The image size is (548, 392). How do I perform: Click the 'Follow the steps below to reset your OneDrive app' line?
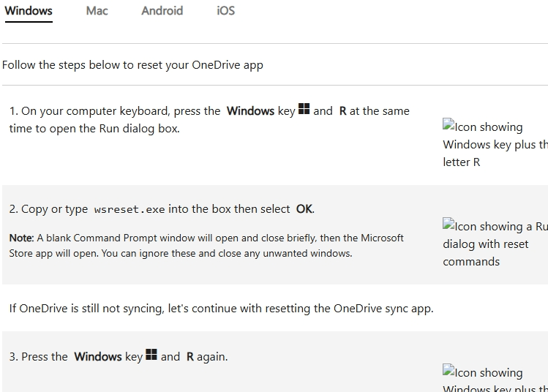pos(132,65)
